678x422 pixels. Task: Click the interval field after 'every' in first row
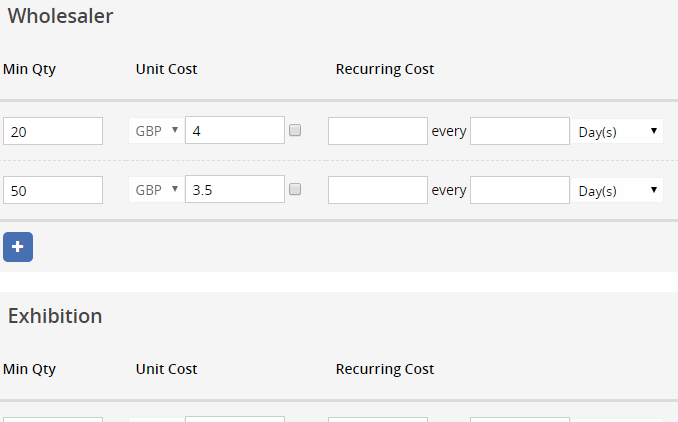(x=520, y=131)
